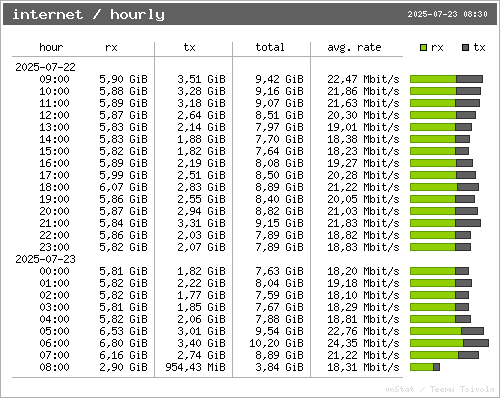This screenshot has height=398, width=500.
Task: Click the green rx legend square
Action: pyautogui.click(x=423, y=48)
